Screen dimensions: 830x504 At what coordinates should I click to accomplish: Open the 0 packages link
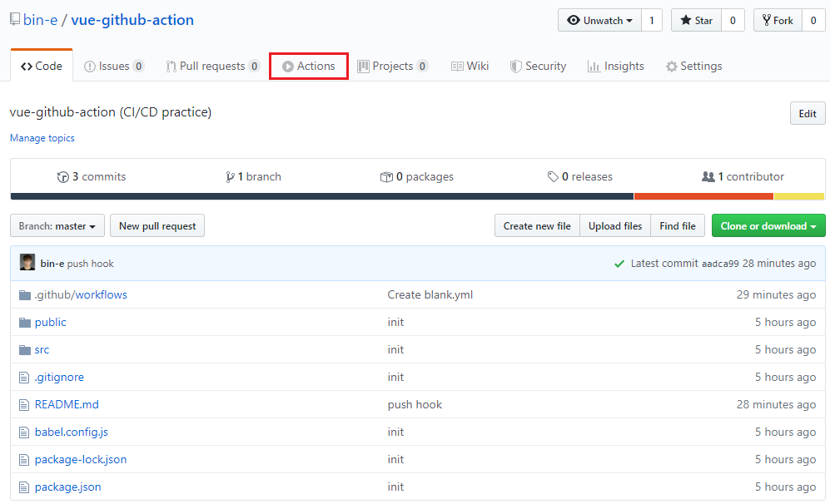point(417,176)
